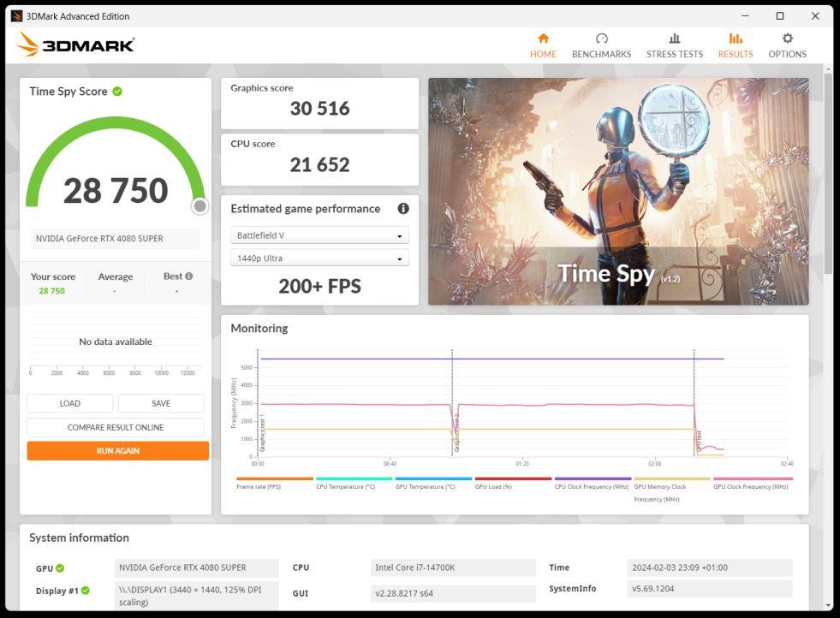Click the 200+ FPS estimate text
Screen dimensions: 840x618
[320, 287]
